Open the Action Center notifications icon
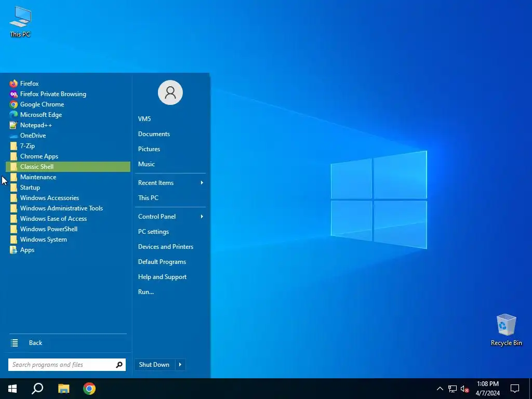 pyautogui.click(x=515, y=389)
